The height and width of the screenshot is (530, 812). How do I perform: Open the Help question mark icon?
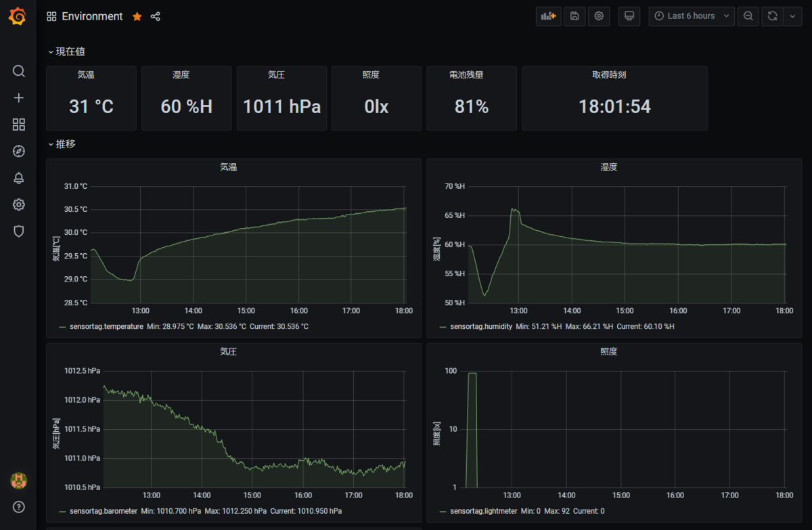[19, 506]
